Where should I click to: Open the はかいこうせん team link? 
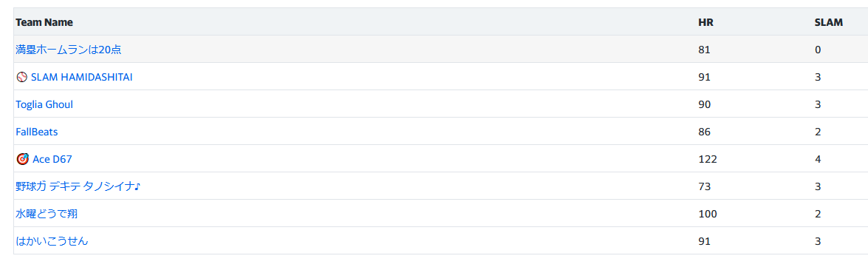(x=52, y=241)
